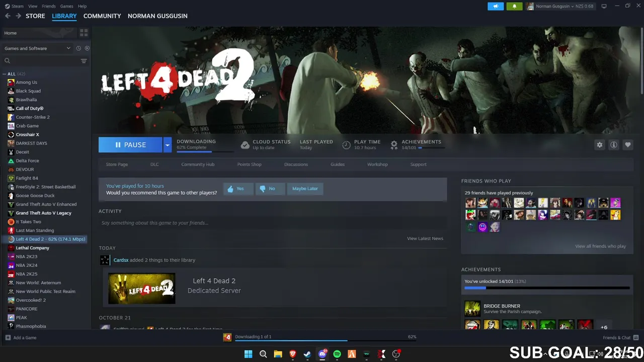Open the Guides link

338,164
